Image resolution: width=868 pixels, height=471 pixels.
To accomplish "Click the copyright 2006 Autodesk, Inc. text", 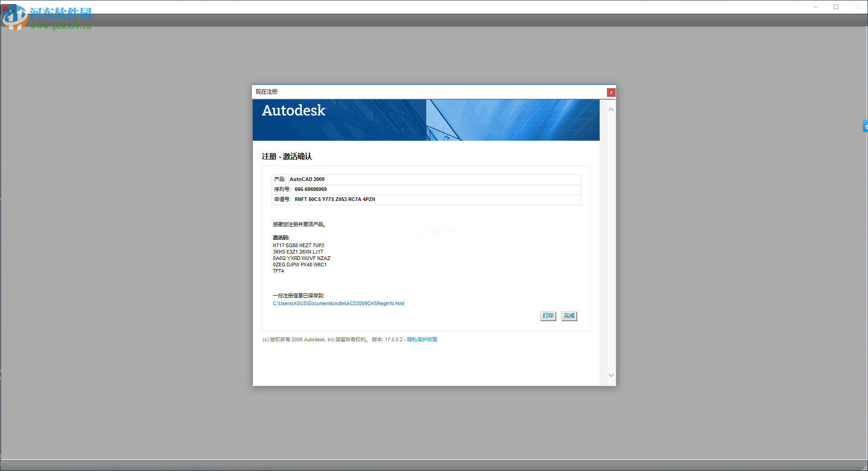I will click(x=315, y=339).
